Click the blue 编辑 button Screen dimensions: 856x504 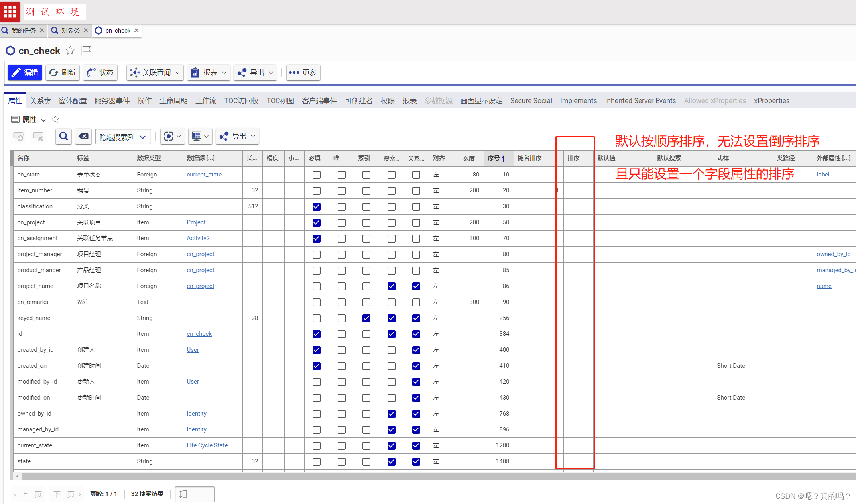[25, 73]
